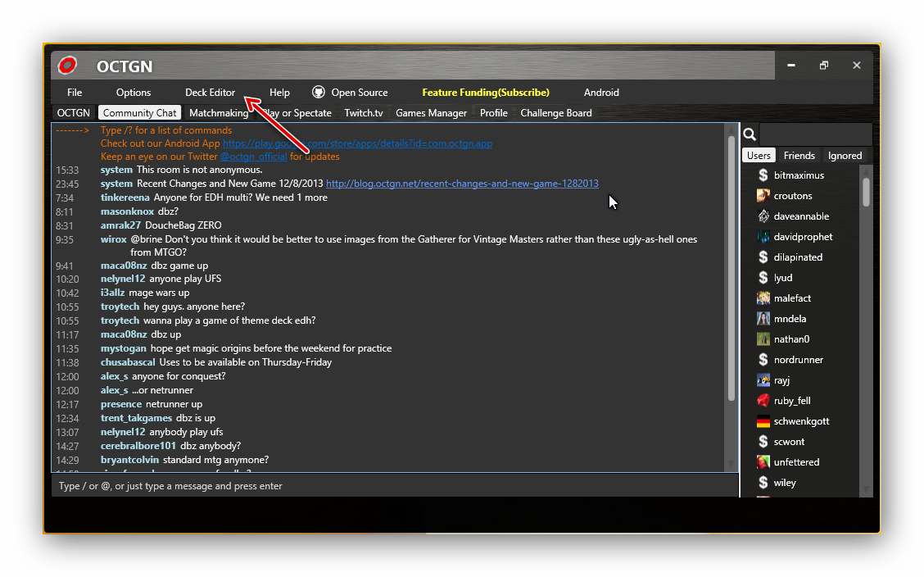Click Feature Funding(Subscribe) in the menu bar

click(x=486, y=93)
